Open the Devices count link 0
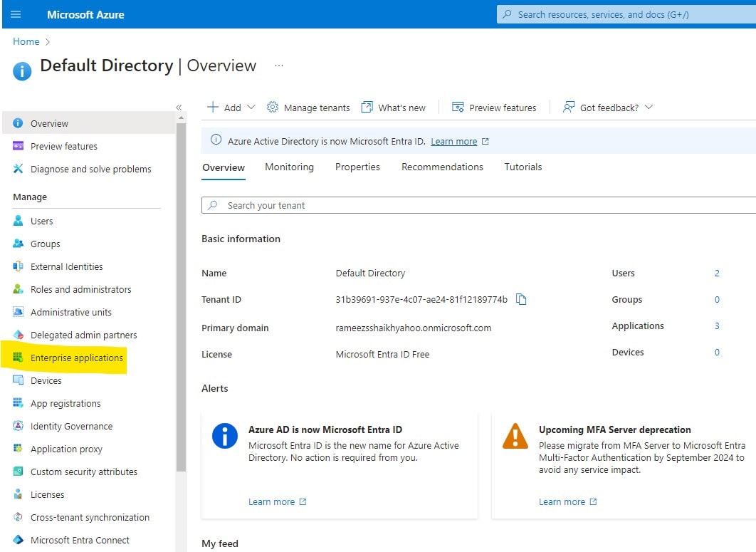Image resolution: width=756 pixels, height=552 pixels. pyautogui.click(x=717, y=353)
